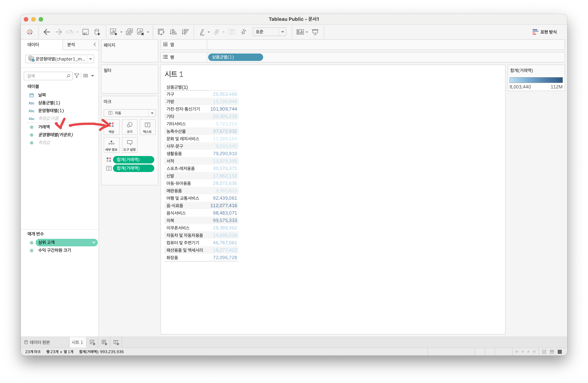Image resolution: width=588 pixels, height=383 pixels.
Task: Select the 상품군별(1) pill on Rows shelf
Action: click(x=235, y=57)
